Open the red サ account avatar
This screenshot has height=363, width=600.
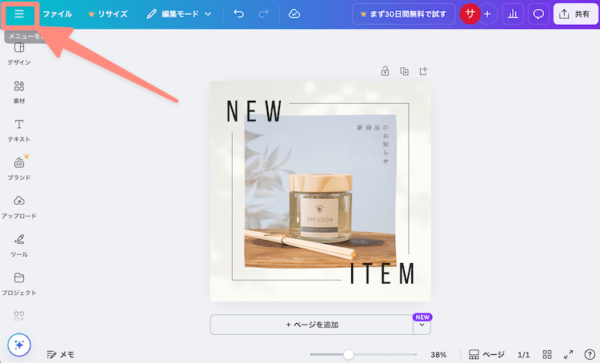(470, 14)
